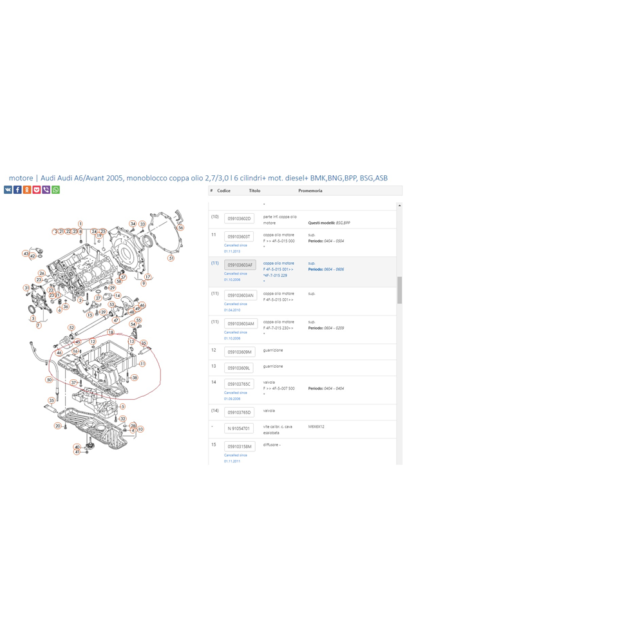Open part number 059103765D valvola
The image size is (644, 644).
point(240,412)
